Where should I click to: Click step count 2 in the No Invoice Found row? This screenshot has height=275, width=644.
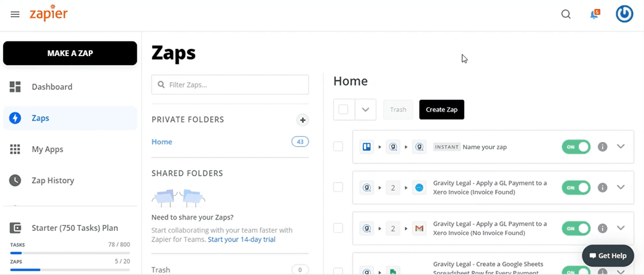tap(393, 228)
